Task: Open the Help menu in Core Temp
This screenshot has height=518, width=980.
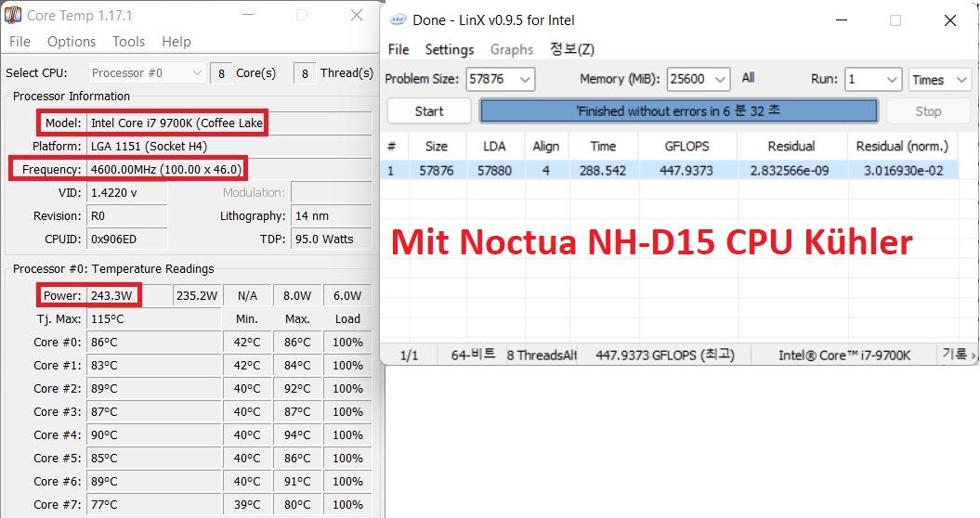Action: 176,41
